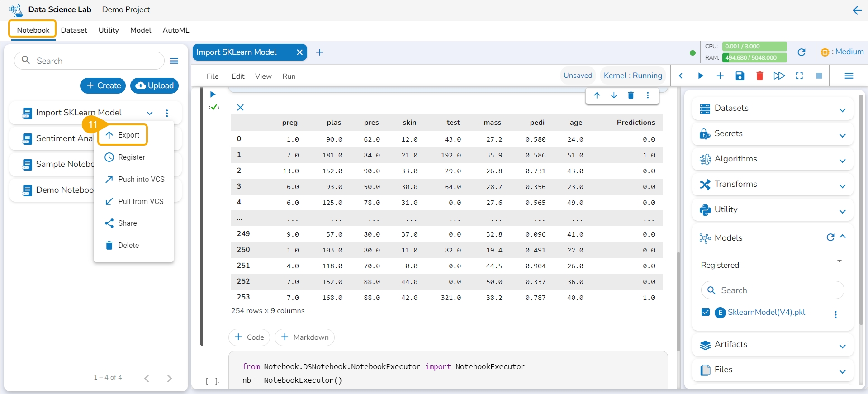Click the notebook vertical scrollbar
Image resolution: width=868 pixels, height=394 pixels.
tap(678, 301)
